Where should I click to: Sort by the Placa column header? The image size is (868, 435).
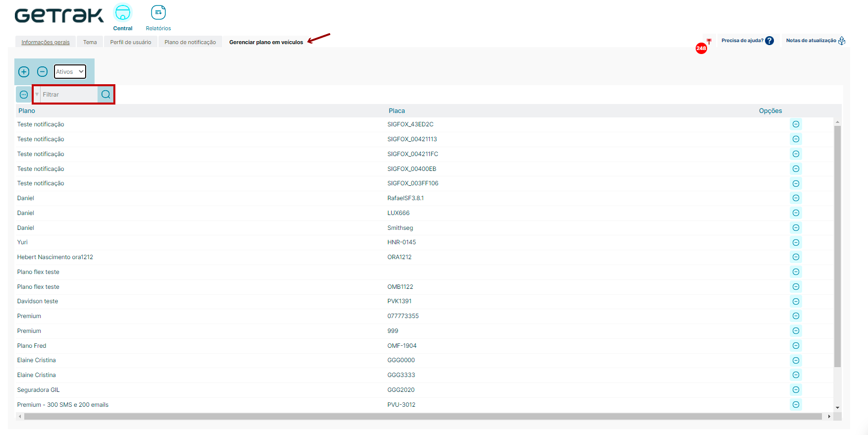click(x=397, y=111)
